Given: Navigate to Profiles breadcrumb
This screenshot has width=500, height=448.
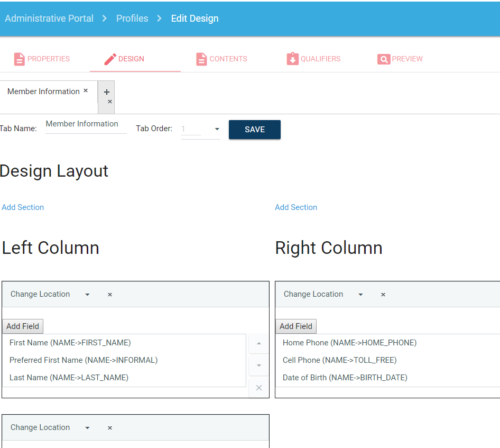Looking at the screenshot, I should (132, 19).
